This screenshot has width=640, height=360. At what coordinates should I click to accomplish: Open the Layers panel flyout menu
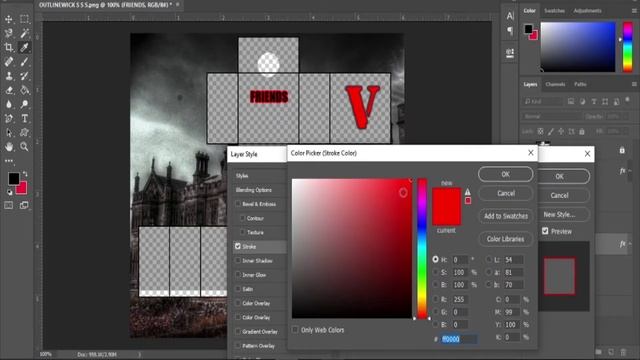point(634,84)
